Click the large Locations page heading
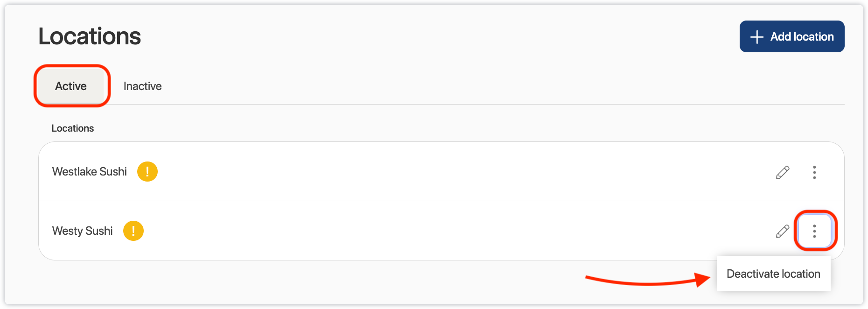The height and width of the screenshot is (309, 868). point(90,36)
